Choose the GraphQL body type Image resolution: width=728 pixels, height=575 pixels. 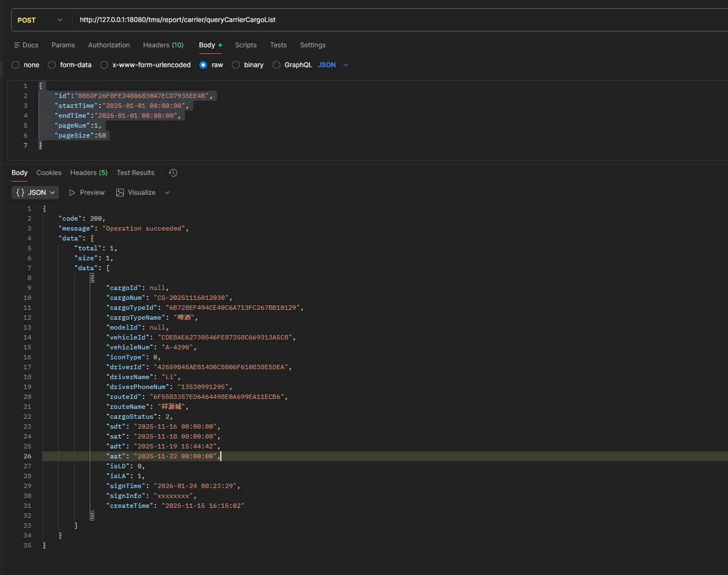276,65
